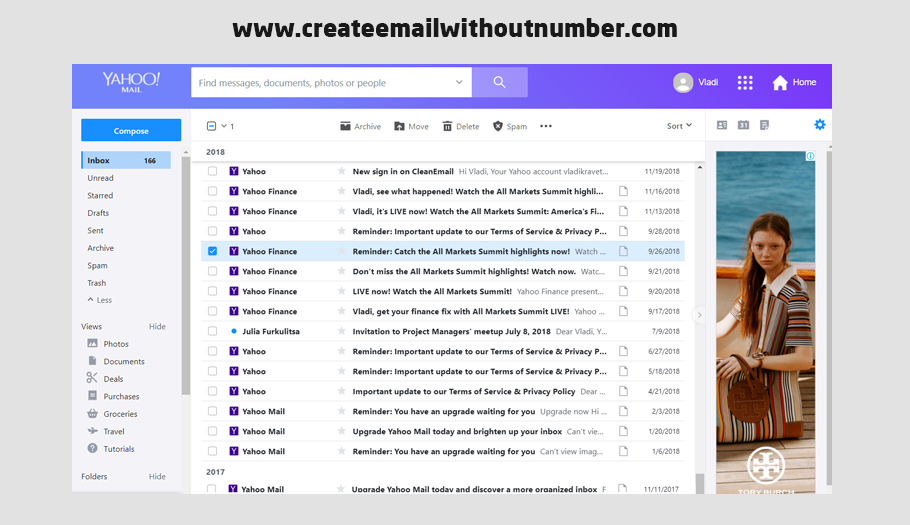Click attachment icon on 9/28/2018 message

pos(623,231)
